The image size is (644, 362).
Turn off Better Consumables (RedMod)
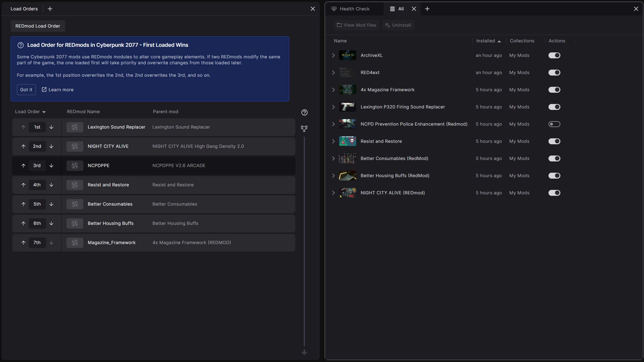coord(554,158)
